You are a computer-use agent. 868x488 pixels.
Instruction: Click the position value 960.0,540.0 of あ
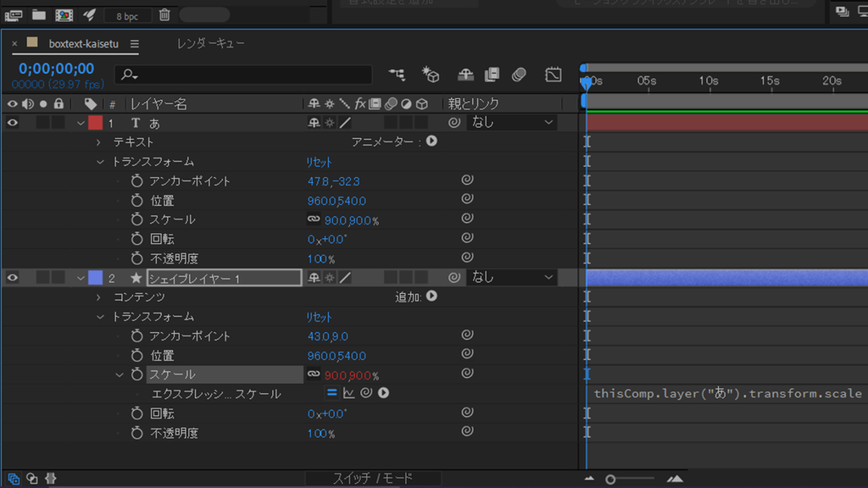pos(337,201)
